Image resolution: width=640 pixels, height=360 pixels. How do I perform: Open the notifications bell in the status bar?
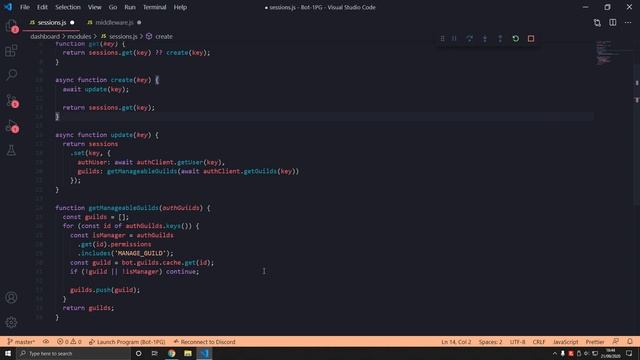click(x=630, y=341)
